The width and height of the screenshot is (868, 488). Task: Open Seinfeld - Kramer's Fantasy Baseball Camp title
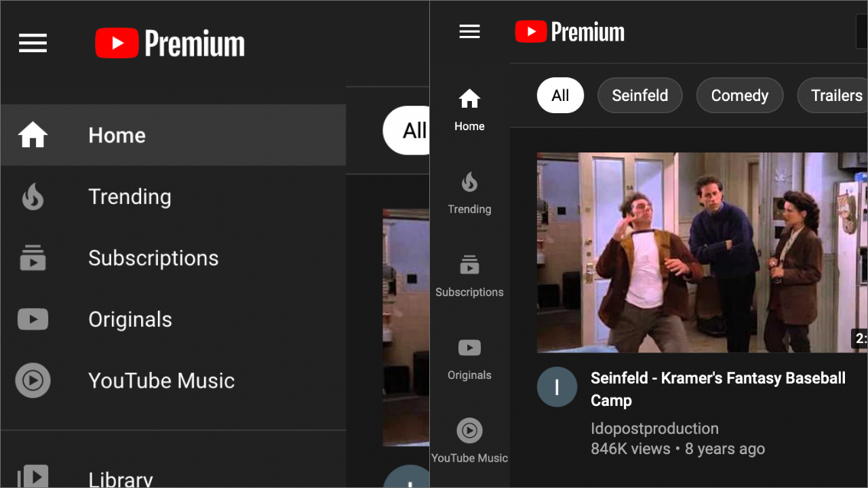tap(718, 389)
